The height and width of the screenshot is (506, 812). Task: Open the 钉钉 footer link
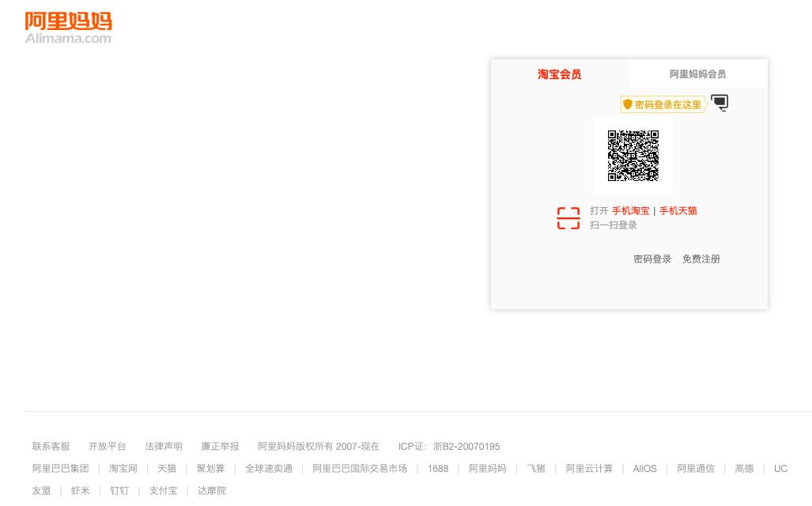pyautogui.click(x=119, y=490)
